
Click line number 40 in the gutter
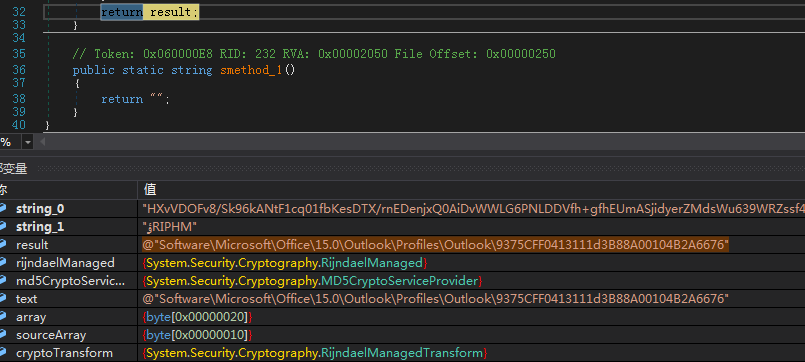tap(18, 125)
